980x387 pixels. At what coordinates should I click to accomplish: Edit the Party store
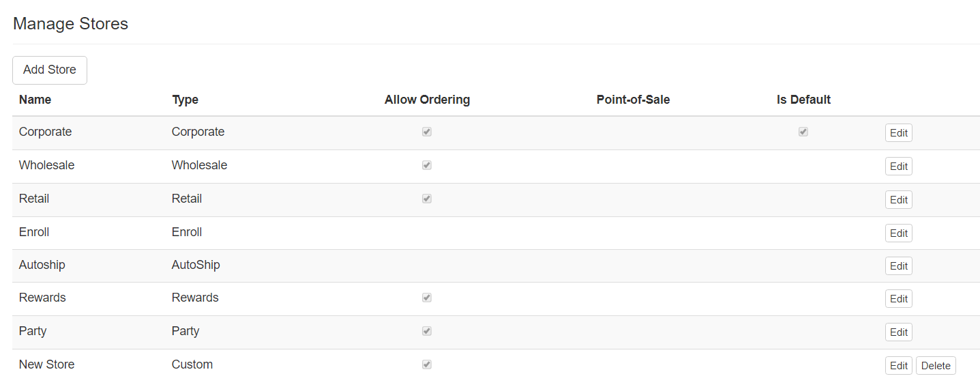coord(898,332)
